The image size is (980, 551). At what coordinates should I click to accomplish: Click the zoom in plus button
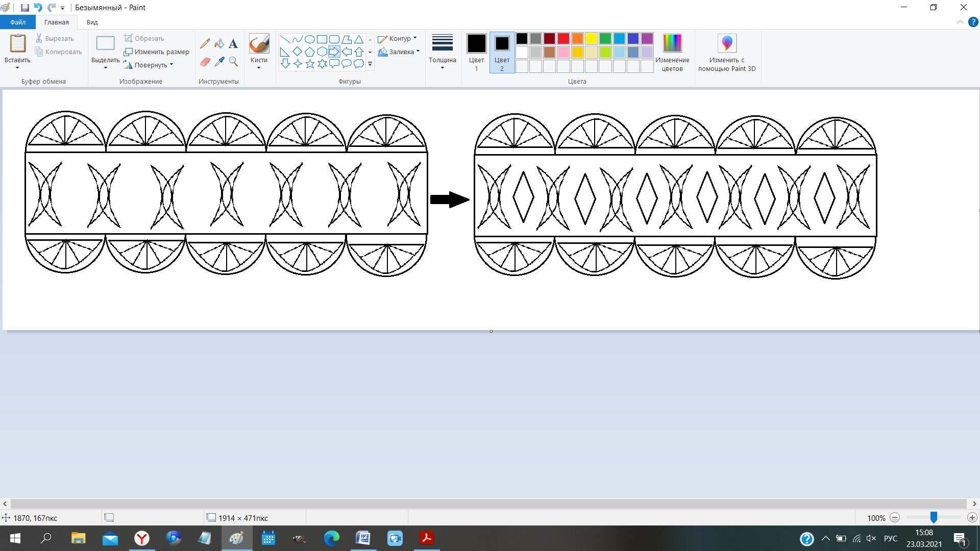pos(972,518)
